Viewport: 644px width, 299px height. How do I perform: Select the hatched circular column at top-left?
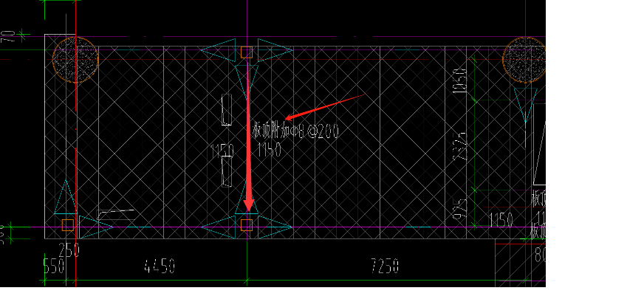coord(75,60)
